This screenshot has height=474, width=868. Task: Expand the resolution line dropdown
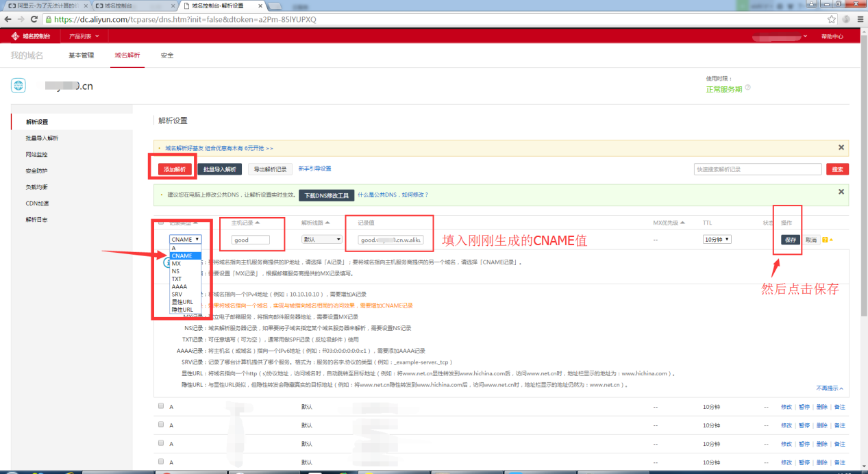tap(321, 240)
